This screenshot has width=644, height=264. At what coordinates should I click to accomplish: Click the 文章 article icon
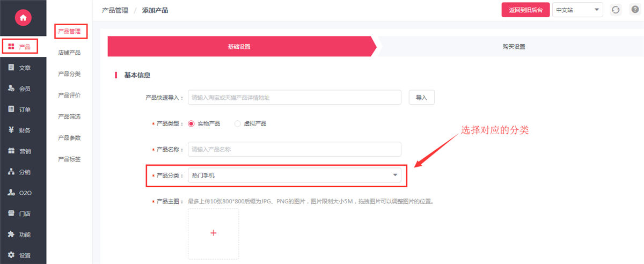[x=11, y=68]
